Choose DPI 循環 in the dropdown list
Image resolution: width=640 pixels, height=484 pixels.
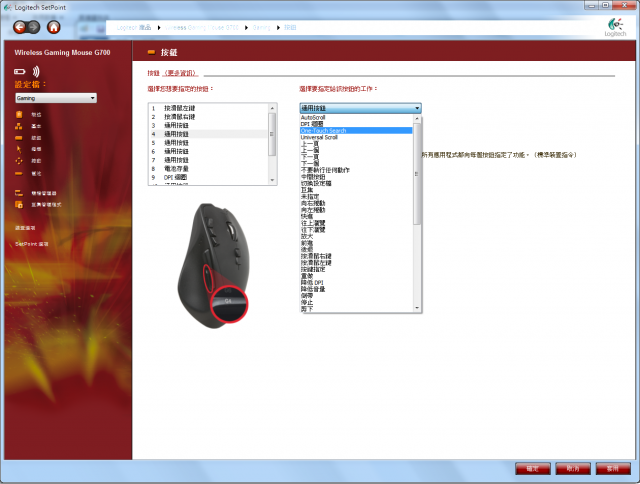[356, 124]
